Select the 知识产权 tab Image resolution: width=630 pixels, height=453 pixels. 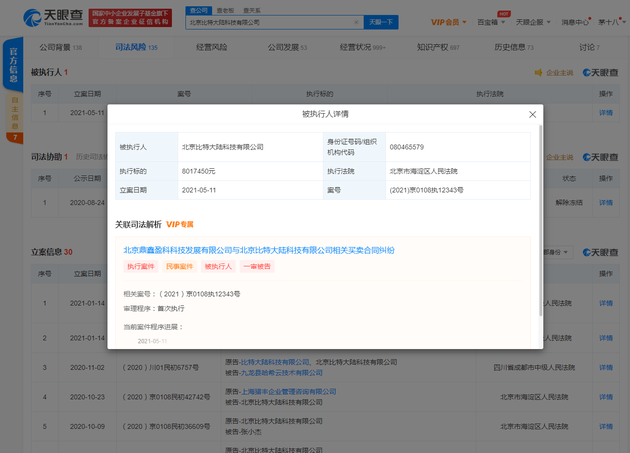tap(438, 47)
